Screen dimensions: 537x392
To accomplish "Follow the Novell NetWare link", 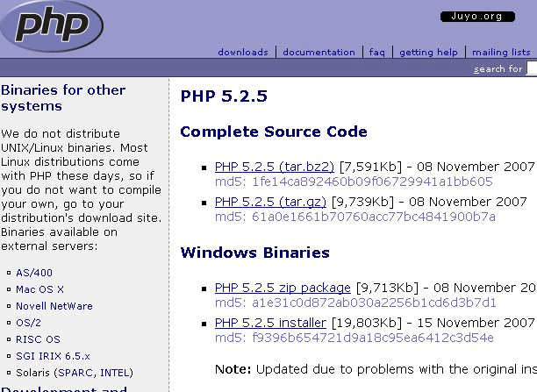I will click(54, 306).
